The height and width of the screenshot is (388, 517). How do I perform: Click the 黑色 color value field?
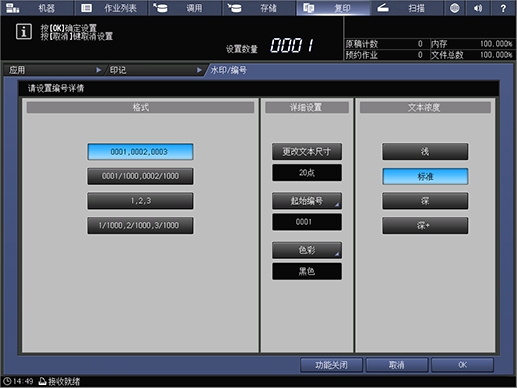click(307, 271)
